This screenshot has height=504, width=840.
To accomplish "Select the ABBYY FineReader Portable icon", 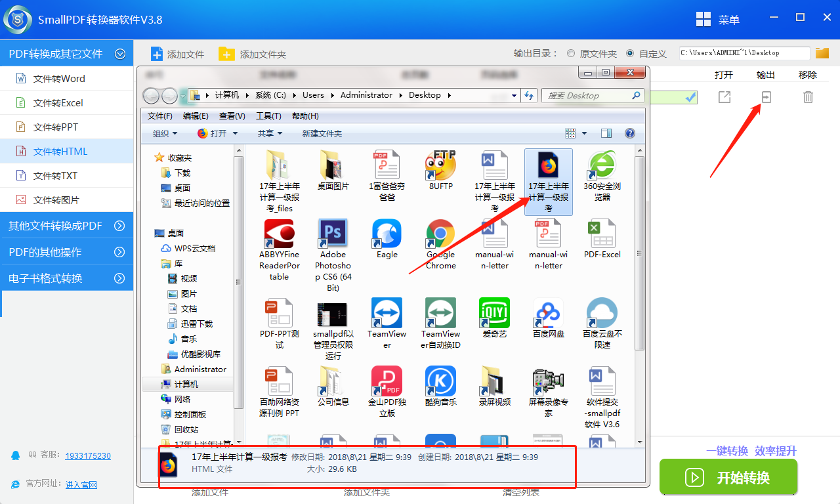I will click(280, 234).
